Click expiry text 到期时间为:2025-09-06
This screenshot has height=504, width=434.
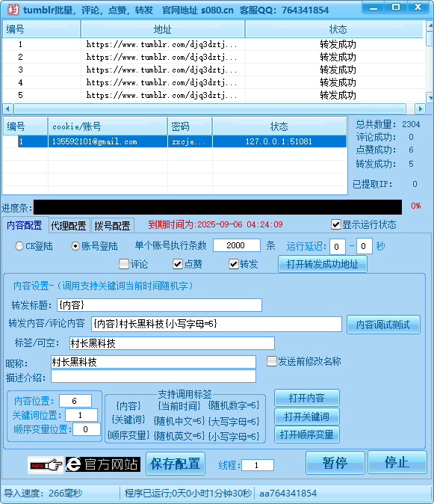(x=215, y=224)
